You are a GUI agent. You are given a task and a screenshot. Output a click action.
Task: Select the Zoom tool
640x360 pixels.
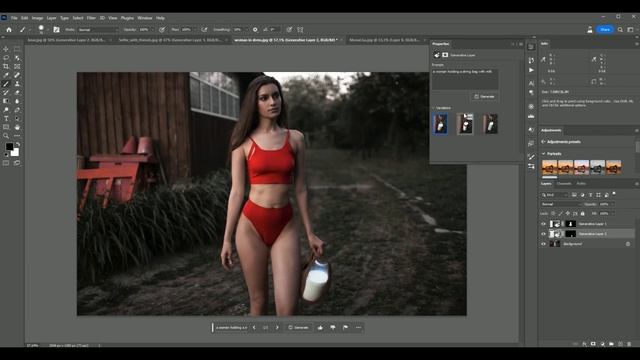[x=6, y=136]
